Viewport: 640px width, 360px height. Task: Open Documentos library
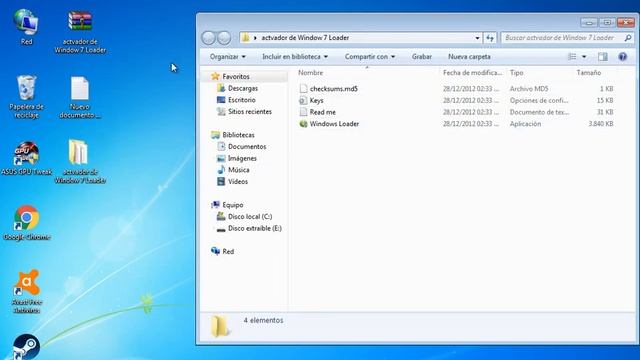click(247, 147)
